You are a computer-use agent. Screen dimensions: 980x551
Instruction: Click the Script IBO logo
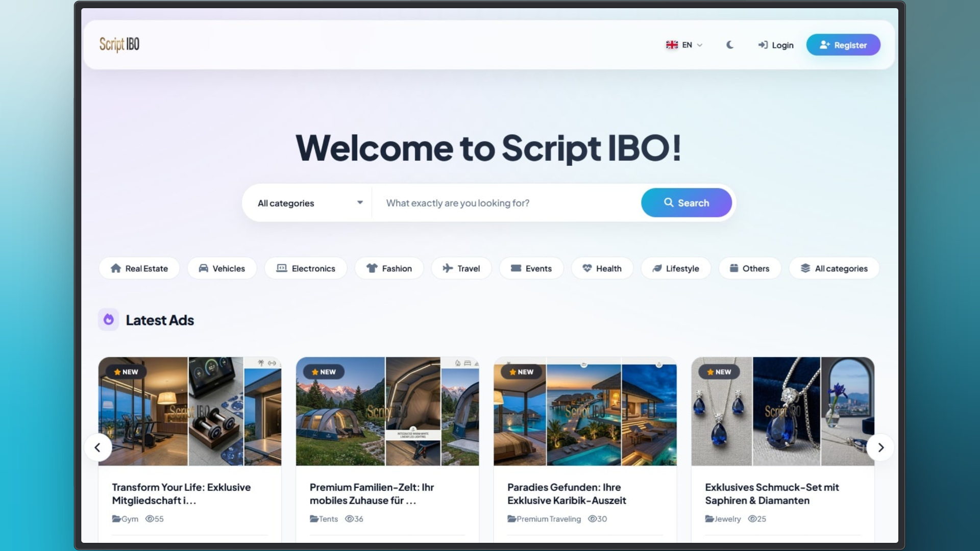pyautogui.click(x=119, y=45)
